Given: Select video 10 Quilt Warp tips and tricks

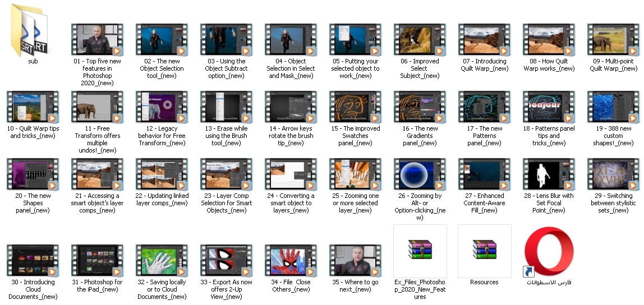Looking at the screenshot, I should click(x=33, y=107).
